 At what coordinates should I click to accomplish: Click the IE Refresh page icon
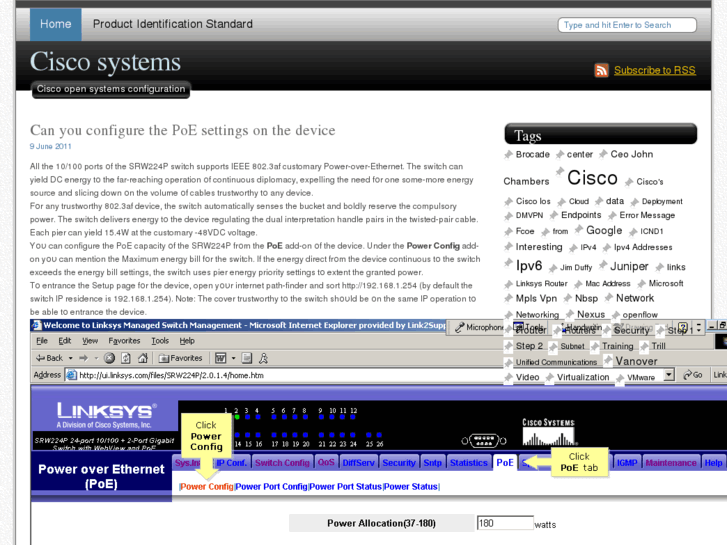coord(126,358)
